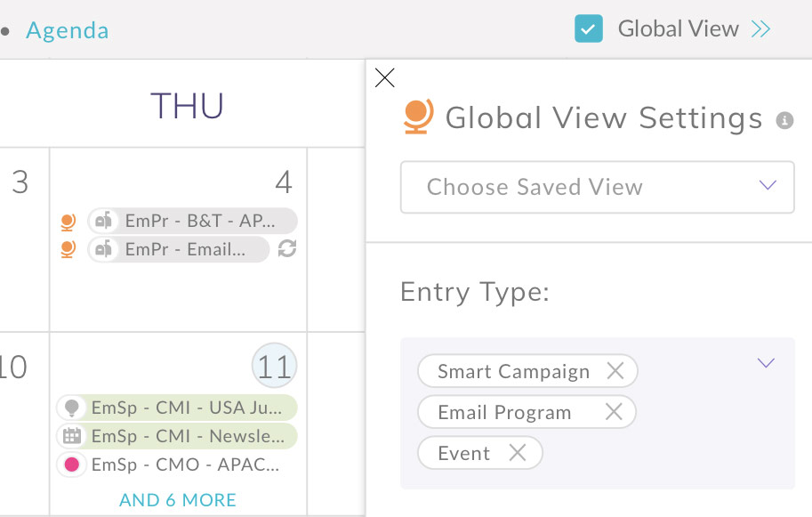
Task: Click the orange globe icon beside EmPr - Email
Action: pyautogui.click(x=67, y=249)
